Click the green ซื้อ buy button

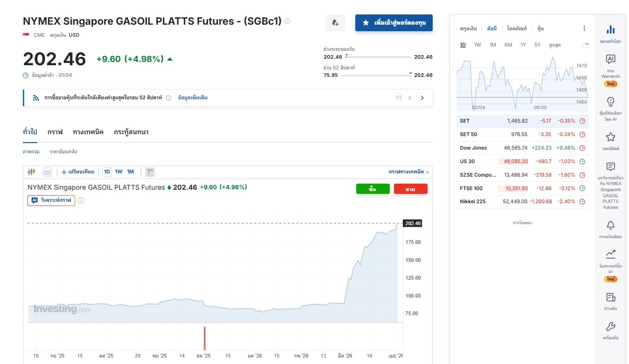click(373, 189)
